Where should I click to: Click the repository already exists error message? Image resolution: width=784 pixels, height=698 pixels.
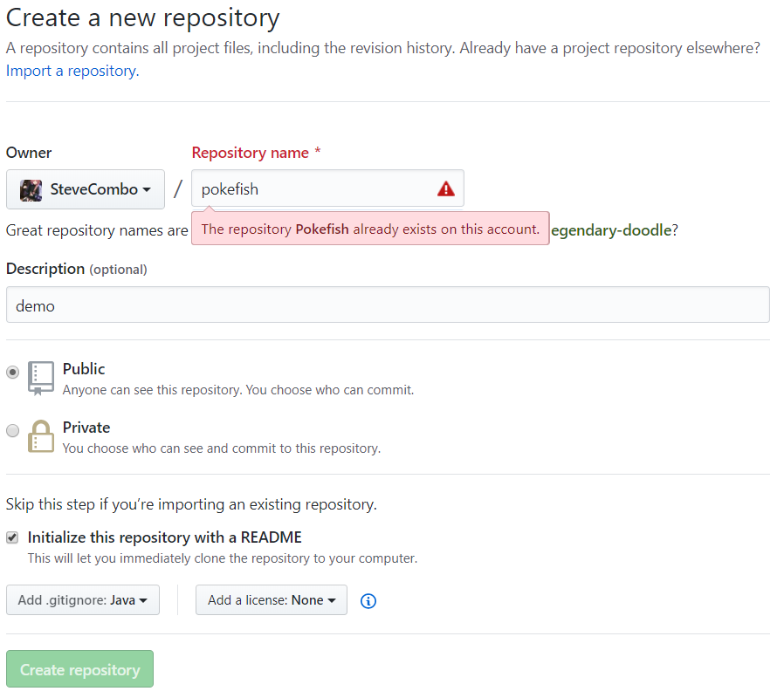pos(370,229)
